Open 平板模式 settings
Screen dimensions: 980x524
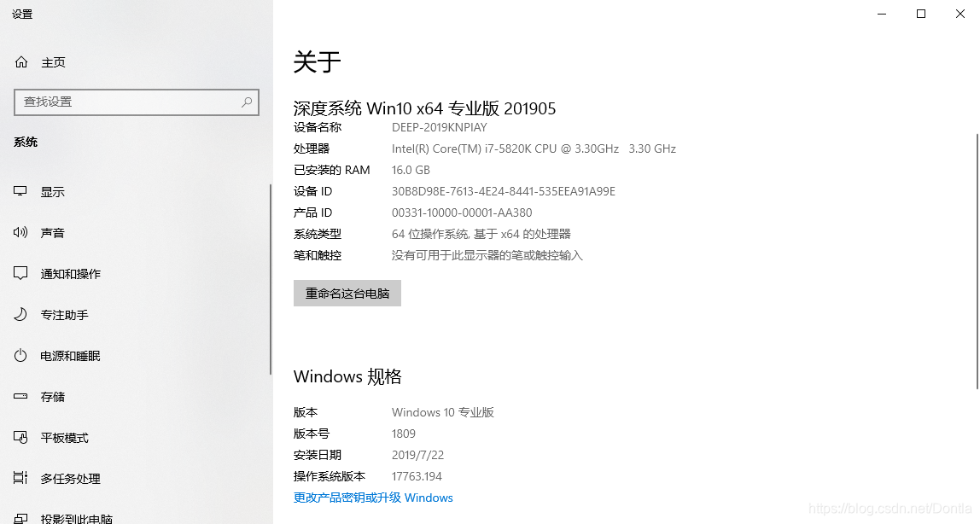[64, 438]
